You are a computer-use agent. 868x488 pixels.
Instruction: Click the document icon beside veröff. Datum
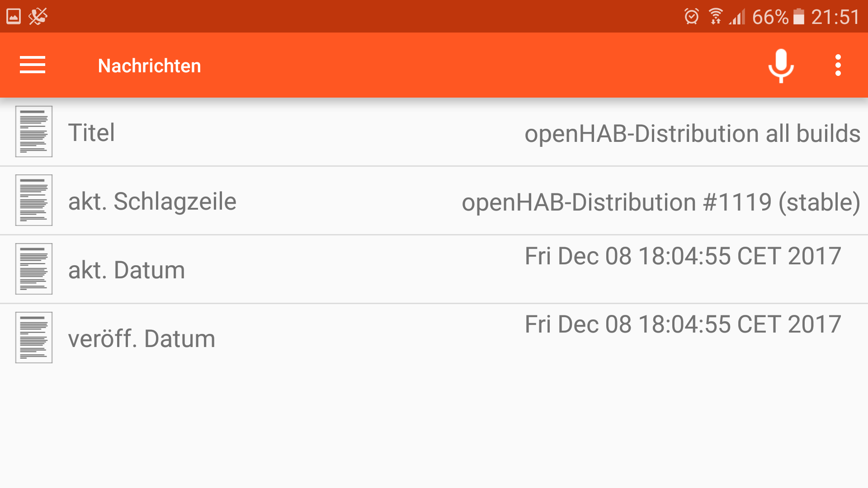(x=34, y=338)
